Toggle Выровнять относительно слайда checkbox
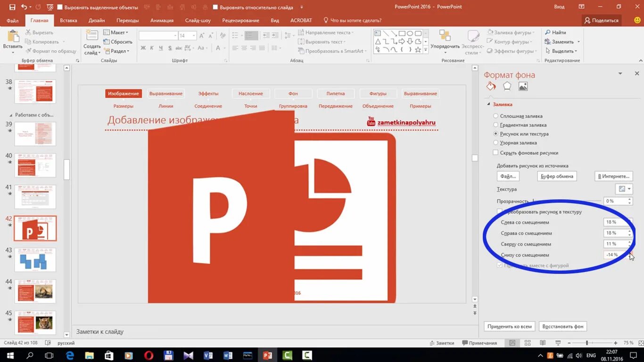The height and width of the screenshot is (362, 644). coord(215,8)
